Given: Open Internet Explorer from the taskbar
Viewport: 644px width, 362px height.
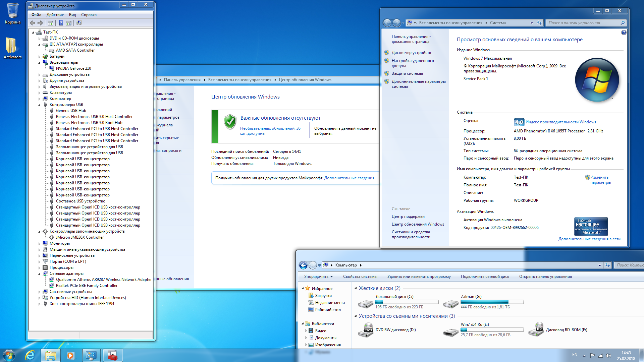Looking at the screenshot, I should pyautogui.click(x=30, y=355).
